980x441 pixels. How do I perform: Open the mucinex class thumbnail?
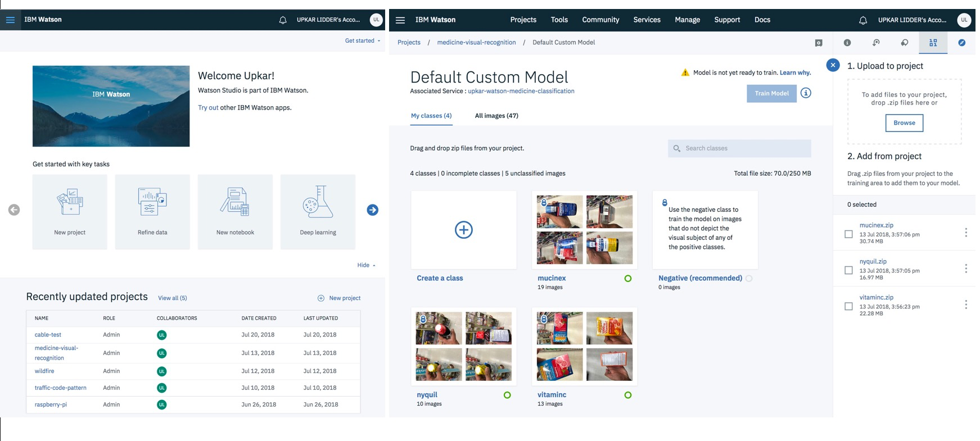tap(585, 230)
